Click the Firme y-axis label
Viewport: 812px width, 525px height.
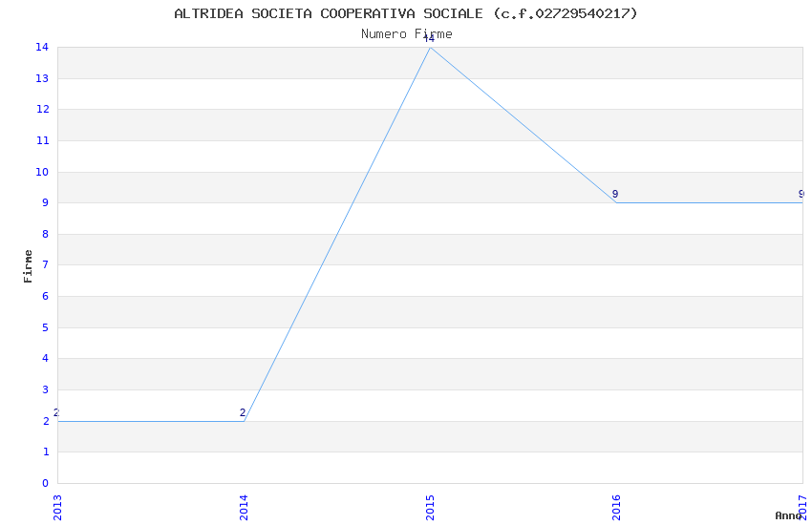[28, 266]
